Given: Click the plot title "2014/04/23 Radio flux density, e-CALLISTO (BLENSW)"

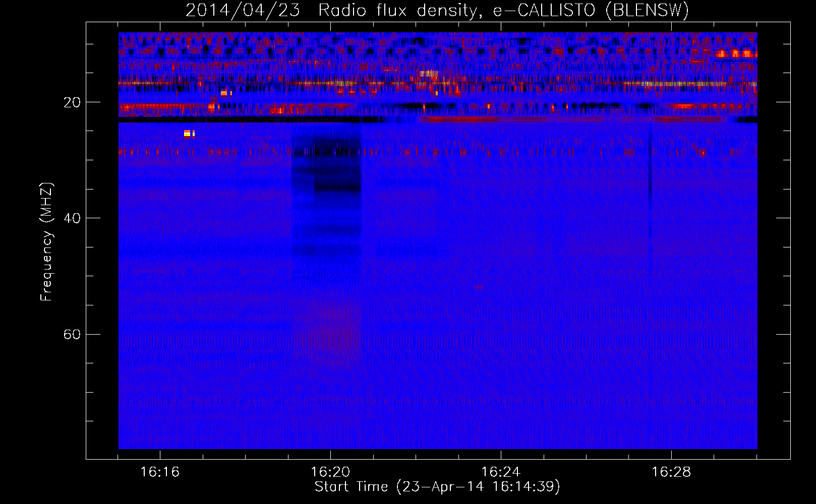Looking at the screenshot, I should (x=437, y=10).
